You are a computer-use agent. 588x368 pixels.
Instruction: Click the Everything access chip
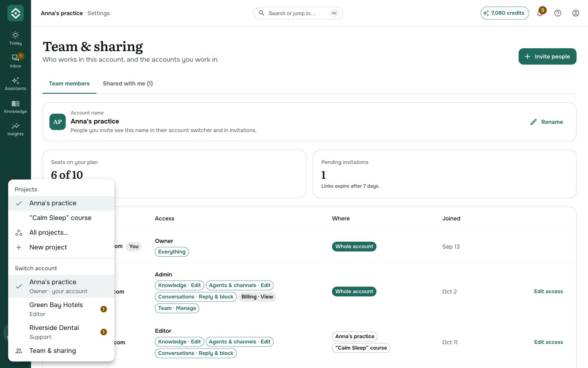[172, 252]
